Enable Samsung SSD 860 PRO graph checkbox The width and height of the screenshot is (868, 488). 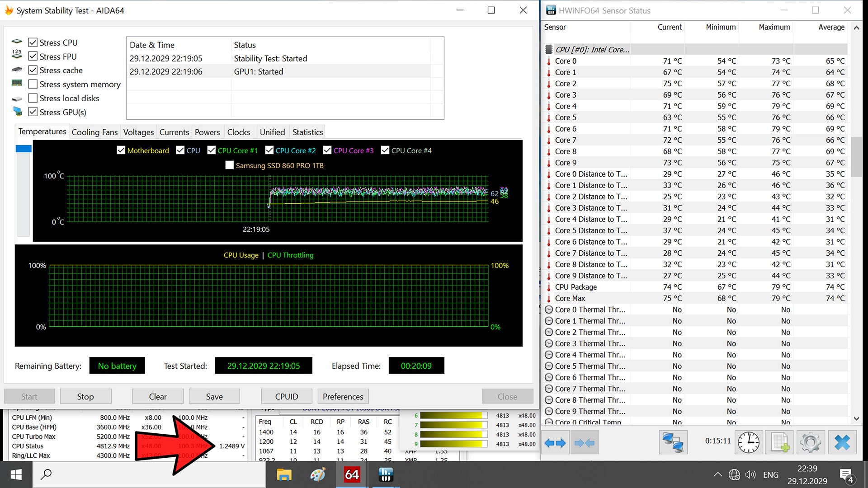coord(230,165)
